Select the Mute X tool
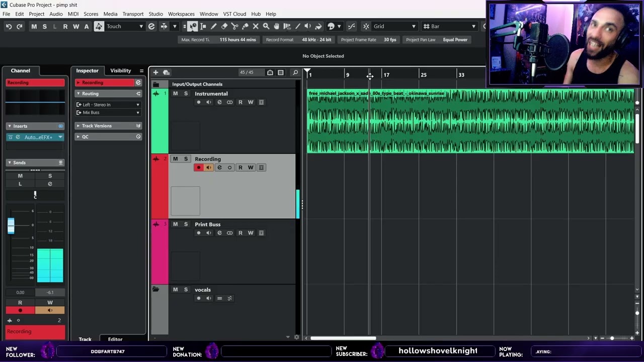 (256, 26)
